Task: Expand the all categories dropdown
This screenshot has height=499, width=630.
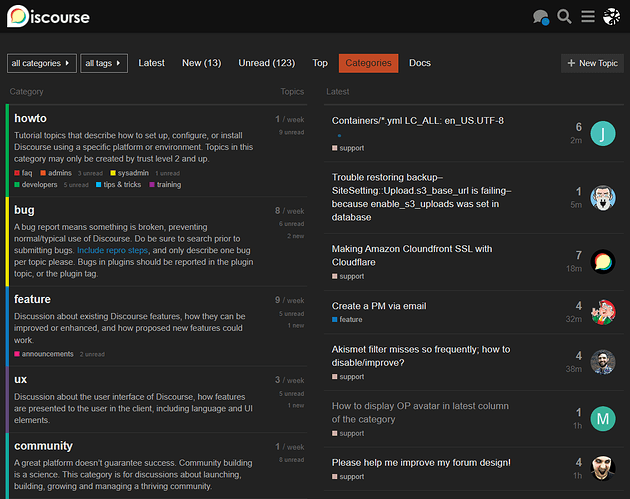Action: [x=42, y=63]
